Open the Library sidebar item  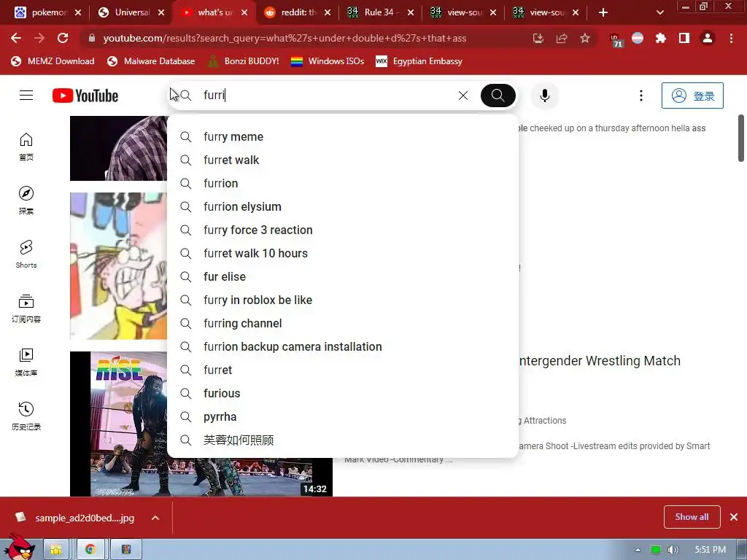coord(26,362)
